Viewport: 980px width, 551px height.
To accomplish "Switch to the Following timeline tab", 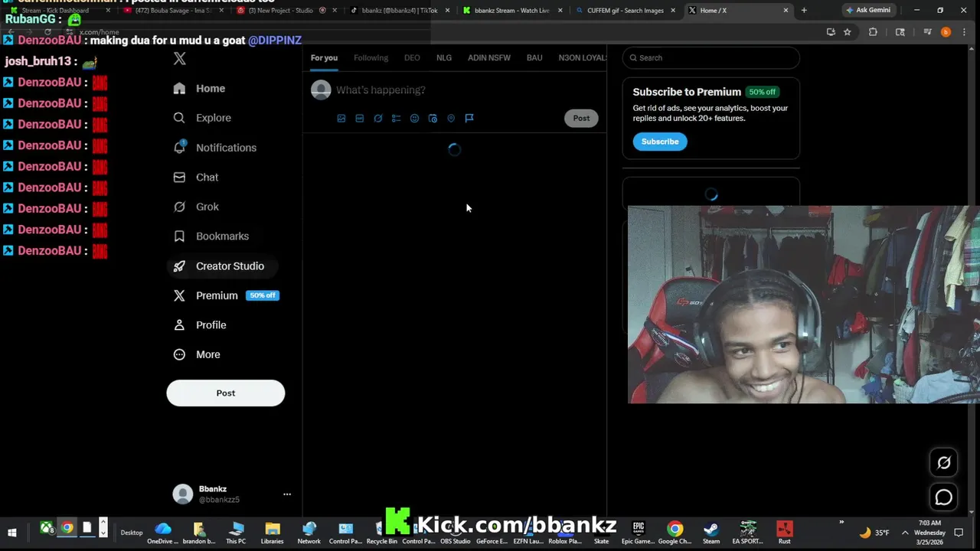I will point(371,57).
